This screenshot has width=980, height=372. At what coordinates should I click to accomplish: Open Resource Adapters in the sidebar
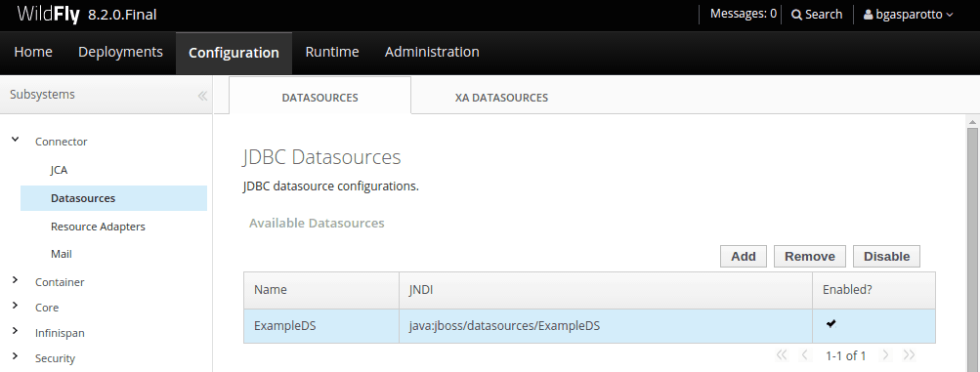(x=98, y=227)
